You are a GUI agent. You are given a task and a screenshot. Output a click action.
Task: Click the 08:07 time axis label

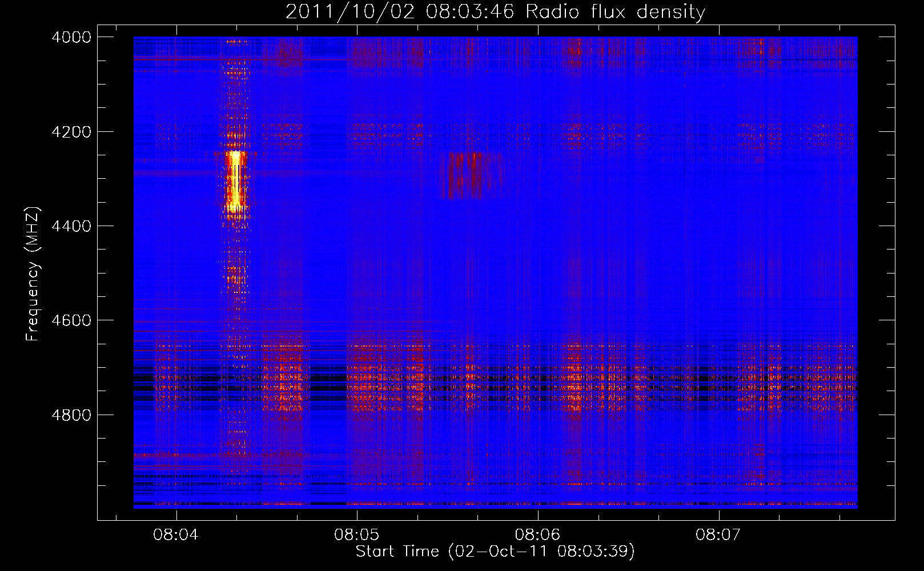coord(718,534)
